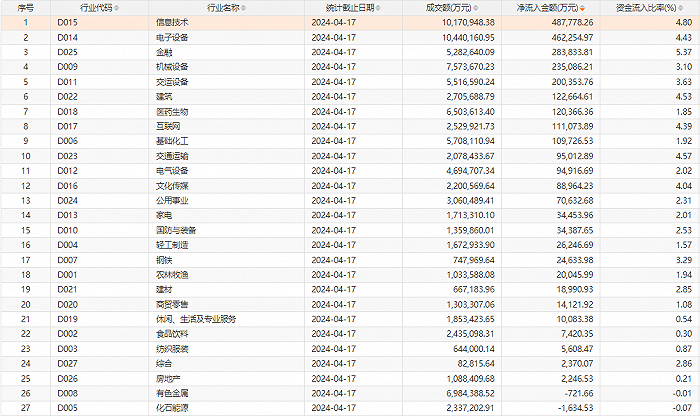Select the 电气设备 industry name

(x=172, y=171)
